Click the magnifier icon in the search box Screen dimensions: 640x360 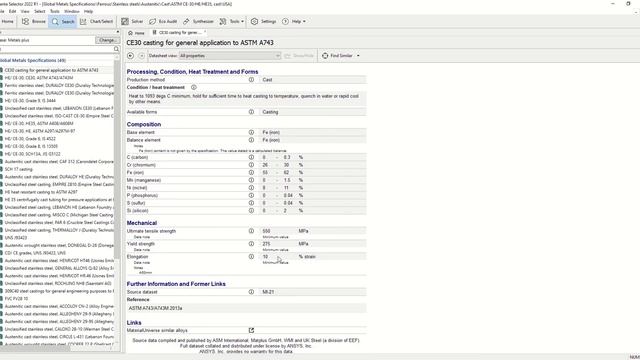click(x=116, y=49)
